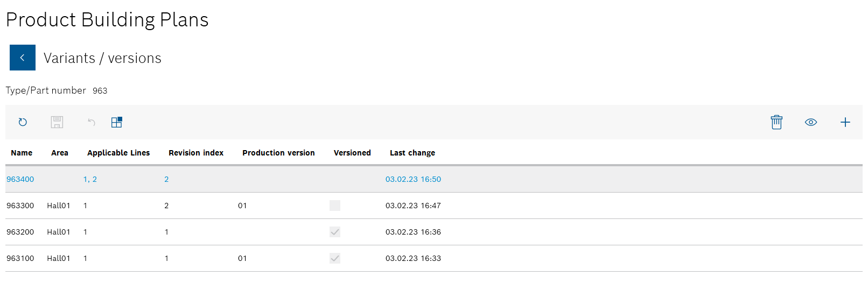
Task: Sort by Production version column header
Action: pos(278,153)
